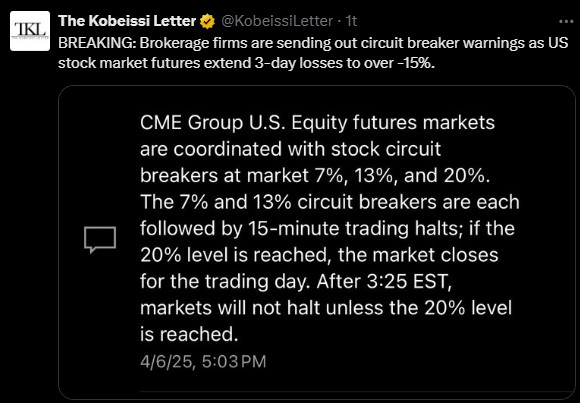Visit the @KobeissiLetter handle link
This screenshot has width=580, height=403.
click(x=277, y=22)
